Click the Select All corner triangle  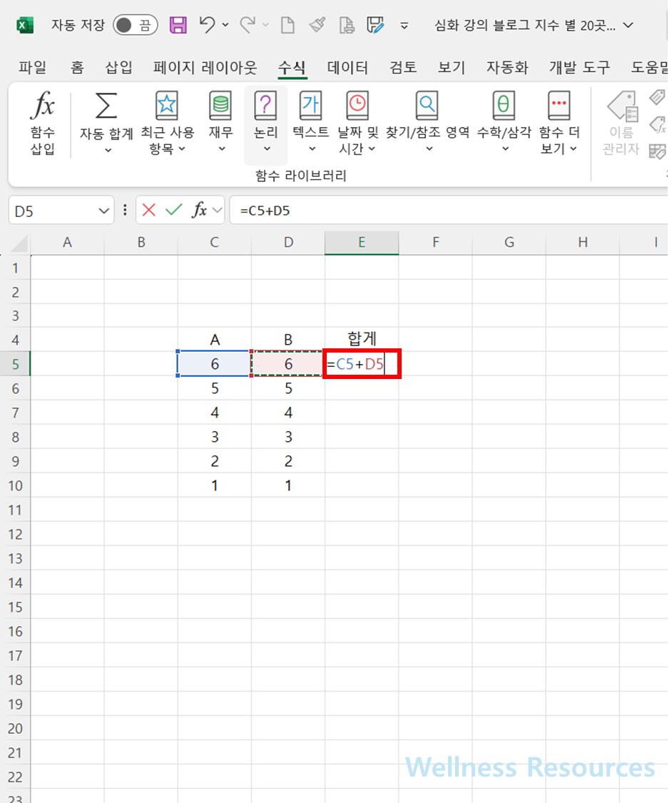click(19, 243)
